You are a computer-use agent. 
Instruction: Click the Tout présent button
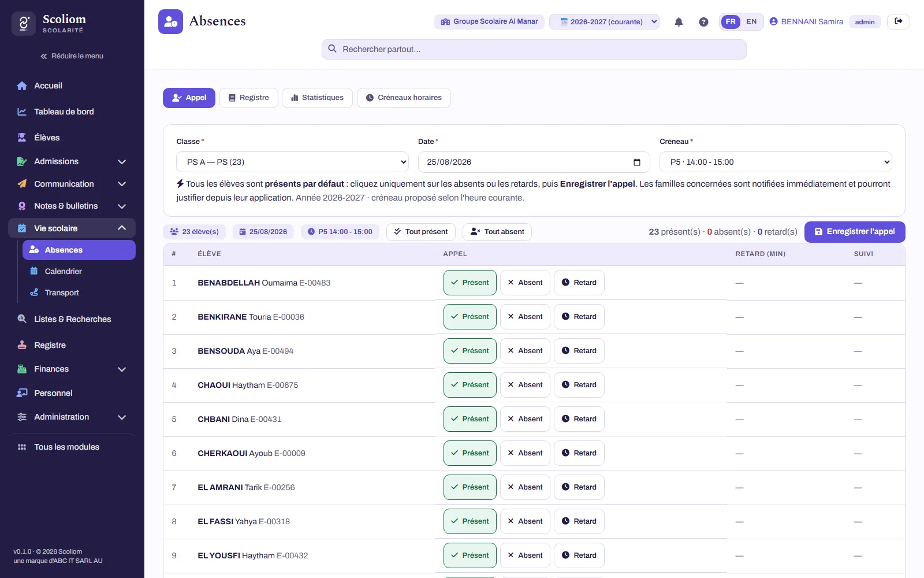coord(421,232)
